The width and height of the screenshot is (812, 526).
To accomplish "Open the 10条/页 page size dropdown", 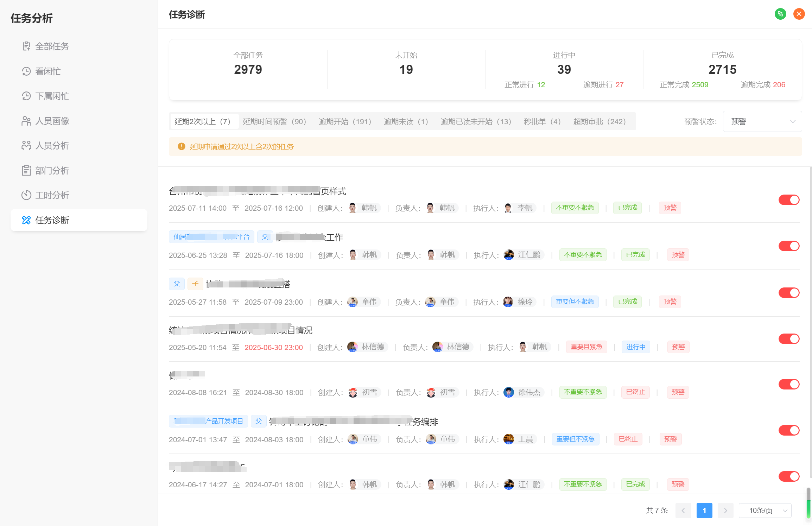I will point(765,510).
